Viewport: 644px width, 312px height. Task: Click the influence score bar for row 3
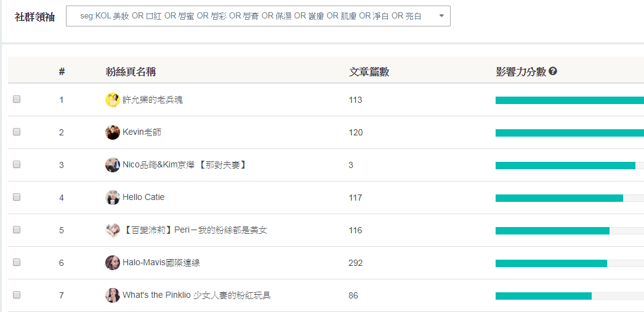coord(565,165)
